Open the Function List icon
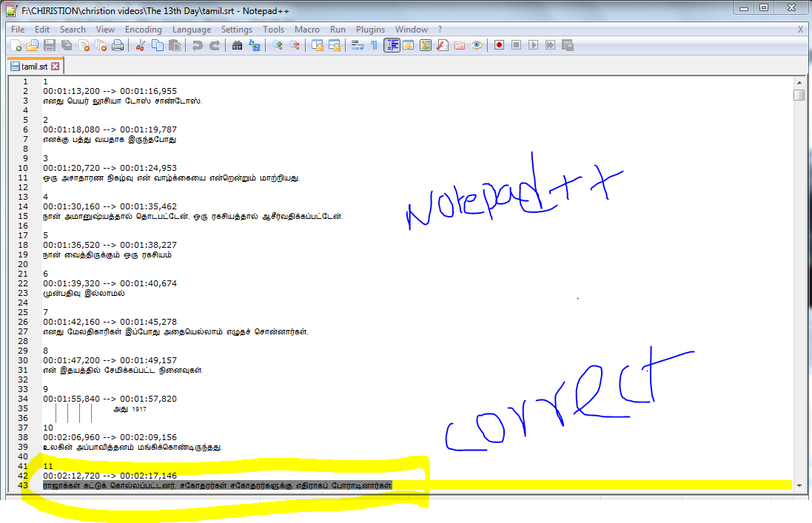This screenshot has width=812, height=523. 443,46
